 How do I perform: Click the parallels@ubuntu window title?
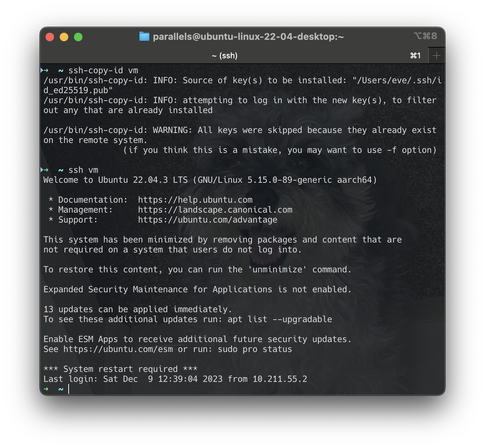tap(248, 36)
